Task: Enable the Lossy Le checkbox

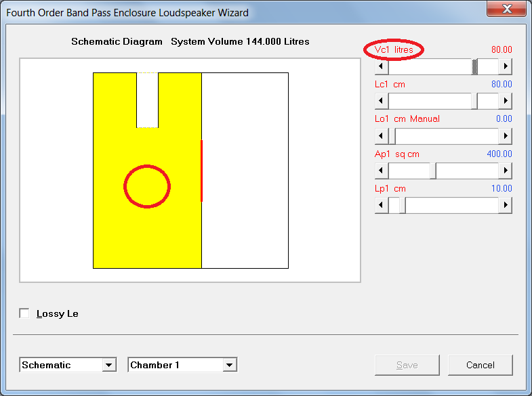Action: pyautogui.click(x=24, y=313)
